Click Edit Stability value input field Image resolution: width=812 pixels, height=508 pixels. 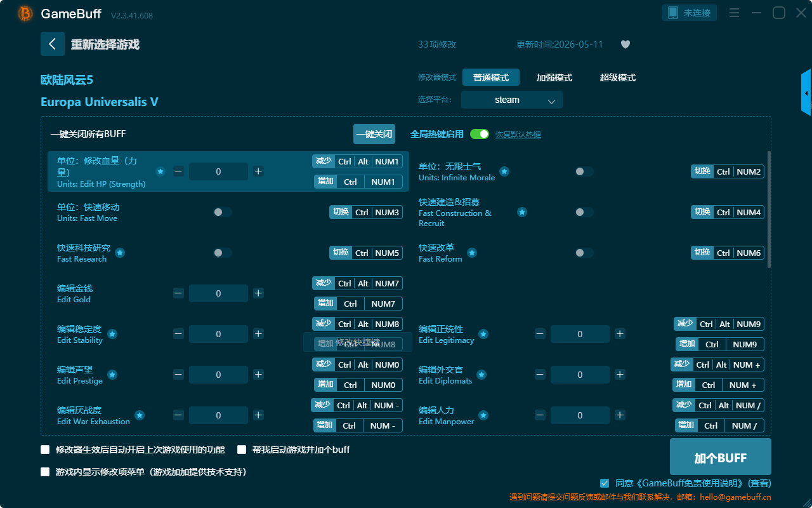(x=218, y=334)
